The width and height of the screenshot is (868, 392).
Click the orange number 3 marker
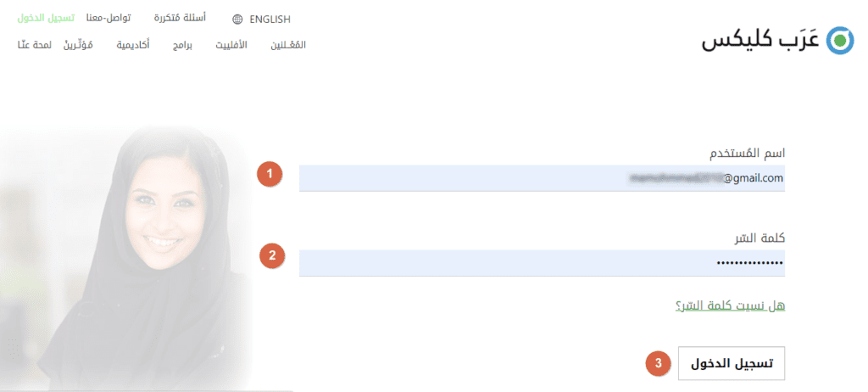[x=658, y=364]
